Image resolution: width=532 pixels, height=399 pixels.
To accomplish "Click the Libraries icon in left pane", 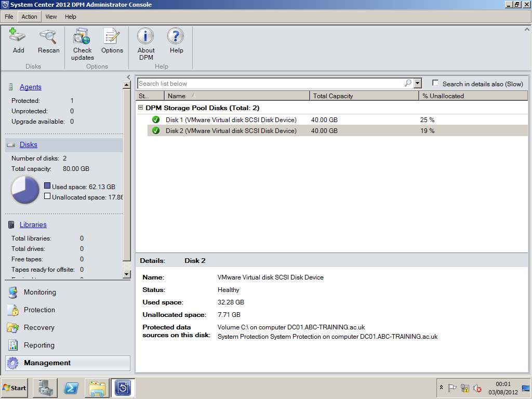I will [11, 224].
